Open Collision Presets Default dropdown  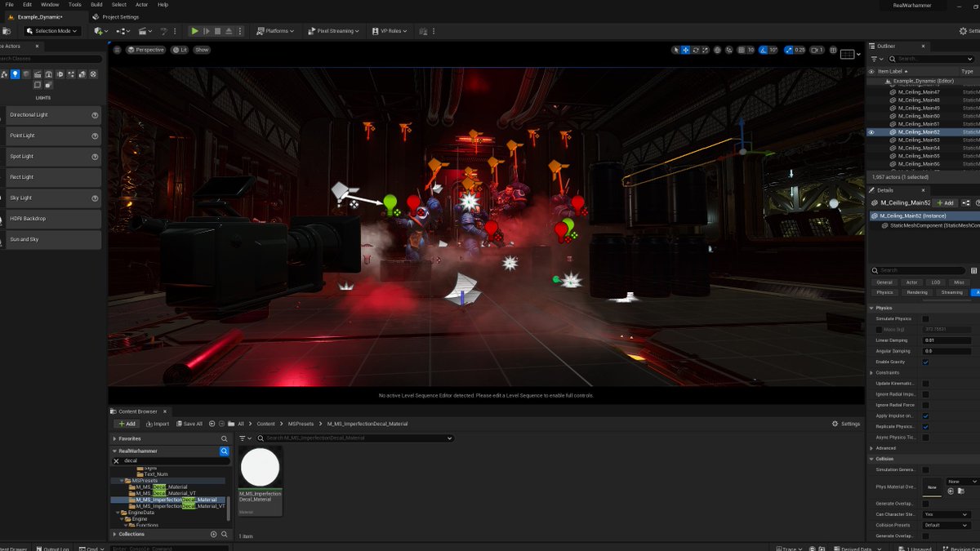pos(946,525)
